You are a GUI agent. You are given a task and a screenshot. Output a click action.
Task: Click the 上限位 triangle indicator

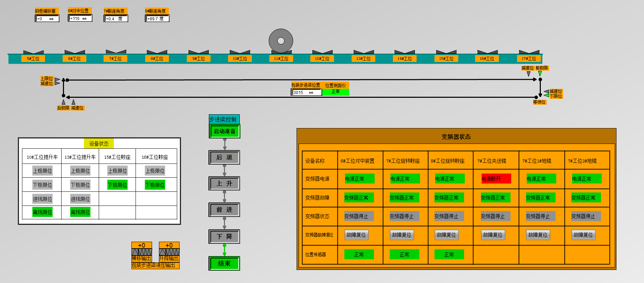[57, 79]
